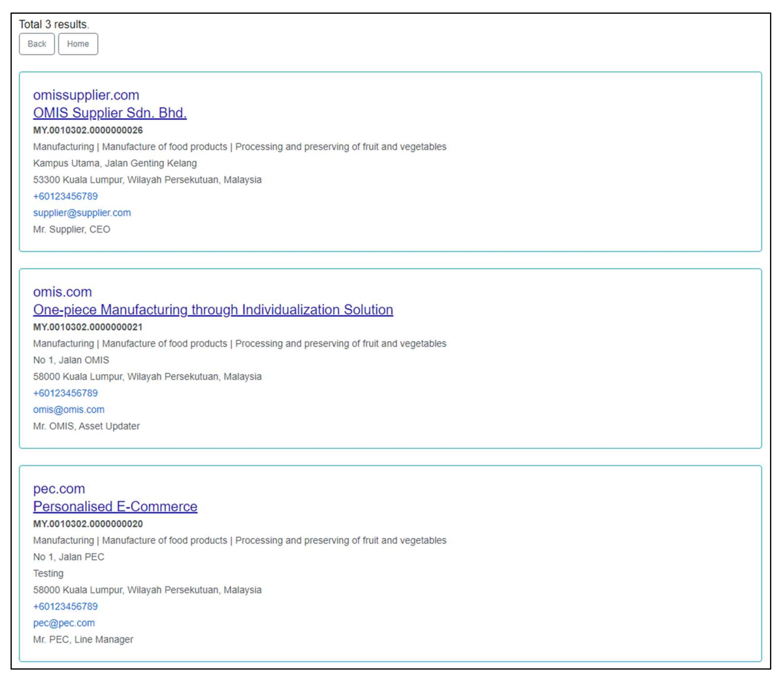Viewport: 784px width, 681px height.
Task: Select the ID MY.0010302.0000000021
Action: coord(88,327)
